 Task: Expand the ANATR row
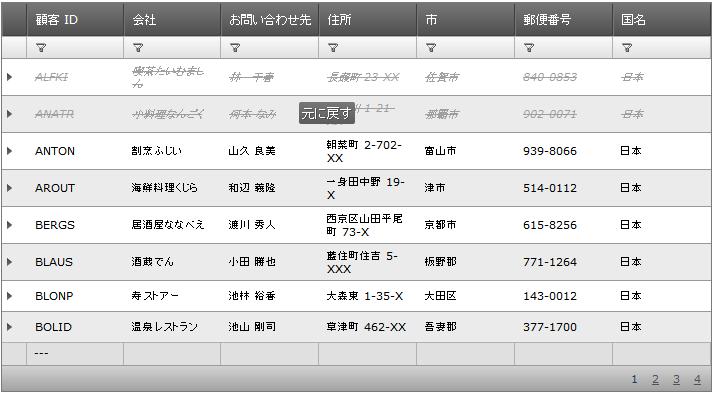pyautogui.click(x=10, y=114)
